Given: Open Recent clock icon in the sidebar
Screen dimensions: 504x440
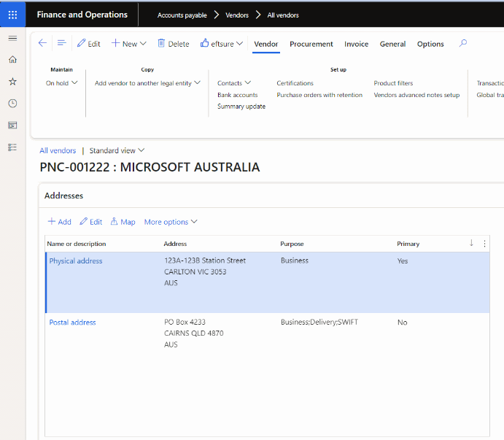Looking at the screenshot, I should point(12,103).
